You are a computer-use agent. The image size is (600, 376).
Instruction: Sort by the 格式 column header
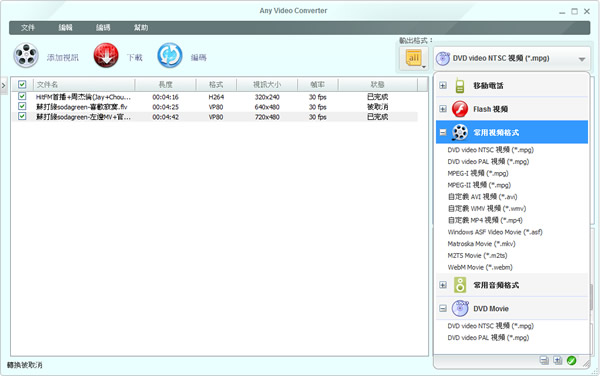pyautogui.click(x=216, y=85)
